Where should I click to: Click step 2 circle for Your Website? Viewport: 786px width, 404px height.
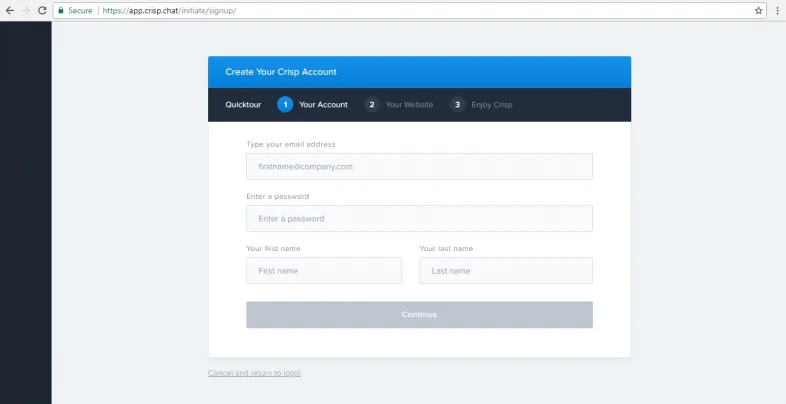click(x=372, y=104)
